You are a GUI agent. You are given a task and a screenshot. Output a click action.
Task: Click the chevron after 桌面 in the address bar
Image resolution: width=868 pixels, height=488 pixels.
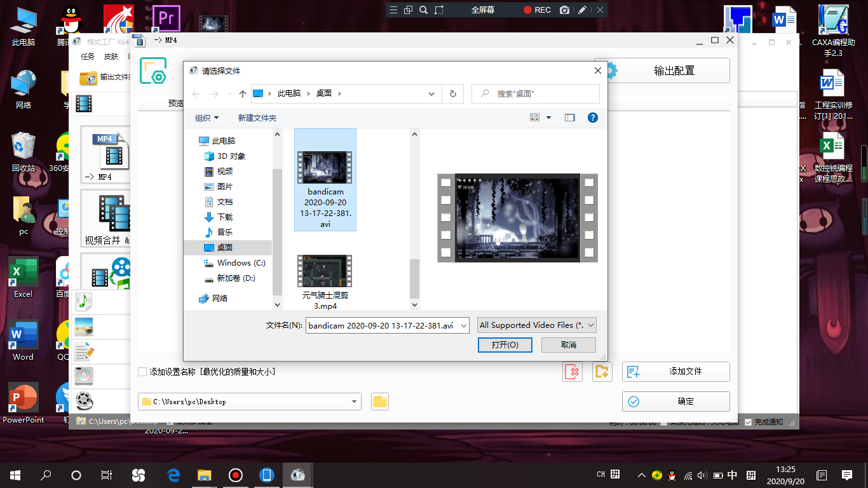pos(340,93)
